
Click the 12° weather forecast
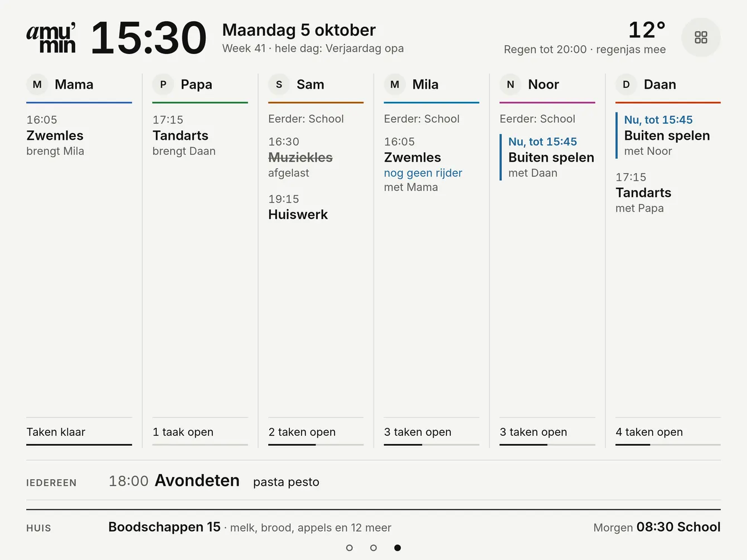tap(647, 30)
